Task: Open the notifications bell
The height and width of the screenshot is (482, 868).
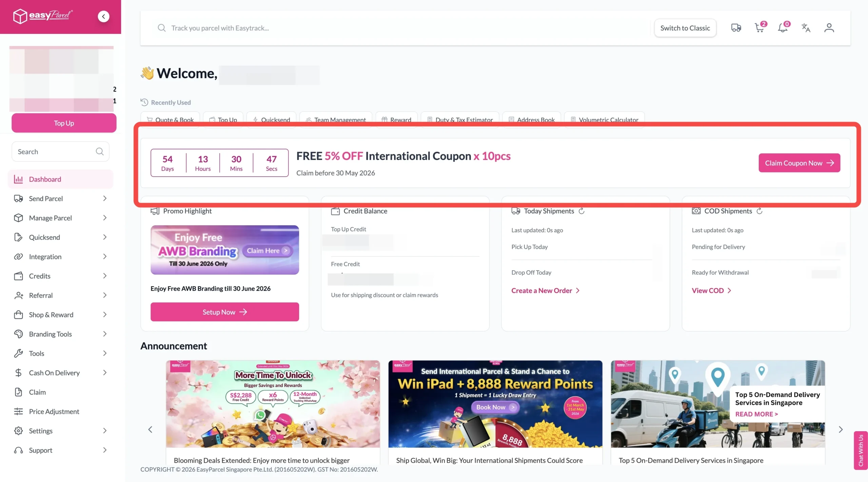Action: point(783,28)
